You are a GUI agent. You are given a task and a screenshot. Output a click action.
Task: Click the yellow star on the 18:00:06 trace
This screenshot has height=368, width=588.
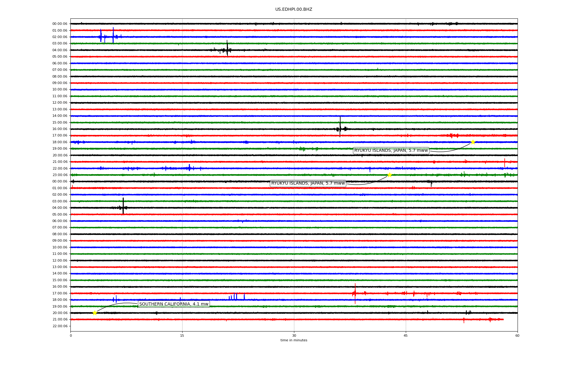(x=473, y=142)
